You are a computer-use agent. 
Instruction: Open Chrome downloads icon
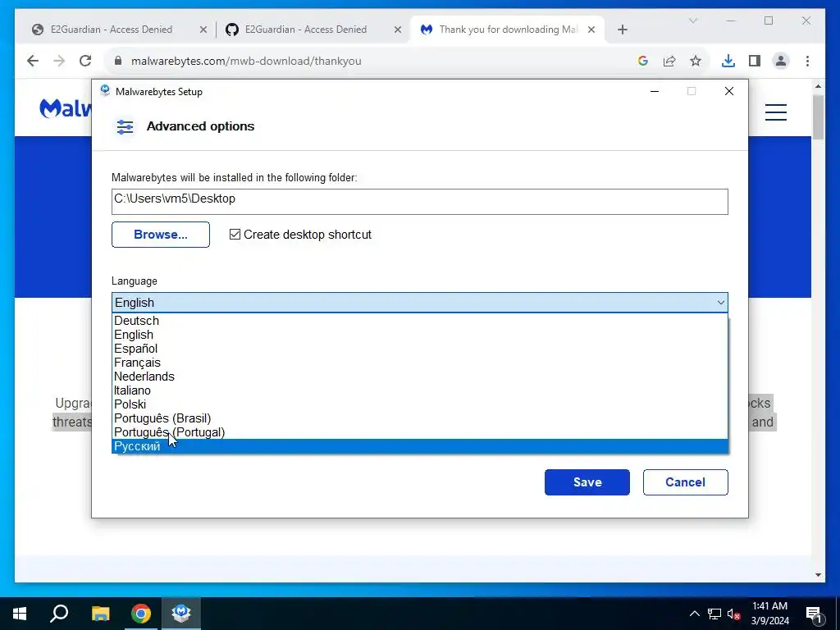pos(728,61)
